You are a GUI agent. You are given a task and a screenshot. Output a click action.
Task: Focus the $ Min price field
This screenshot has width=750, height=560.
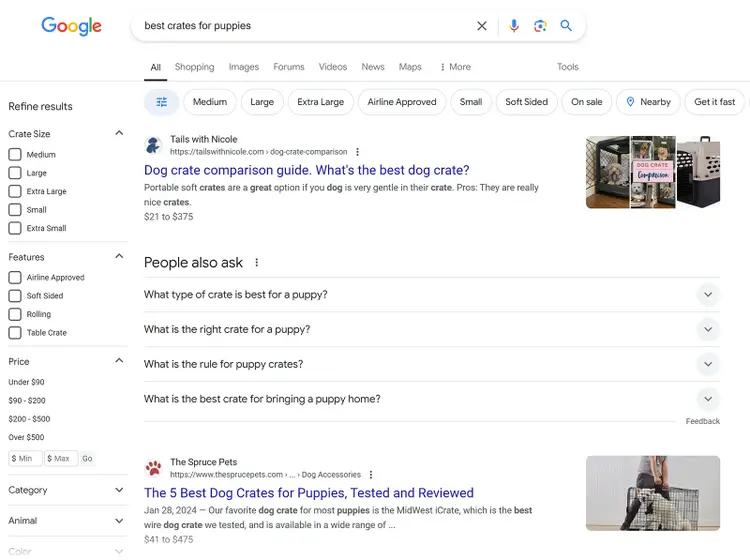click(x=25, y=459)
